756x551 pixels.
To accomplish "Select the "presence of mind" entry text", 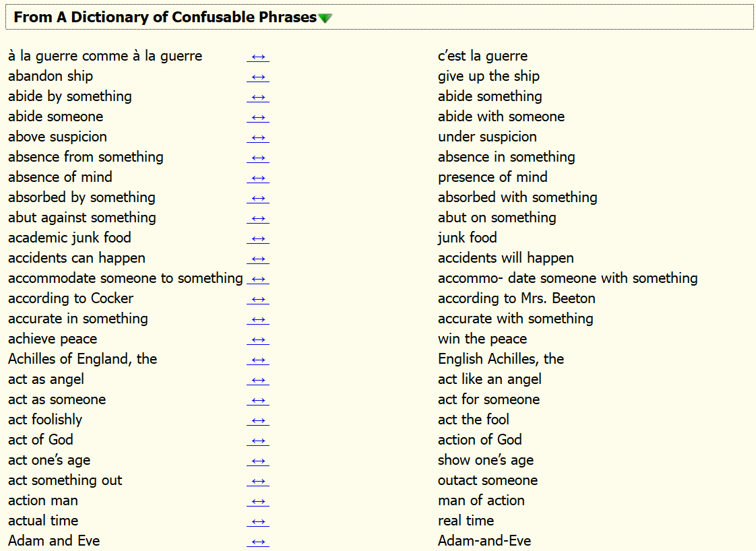I will point(493,177).
